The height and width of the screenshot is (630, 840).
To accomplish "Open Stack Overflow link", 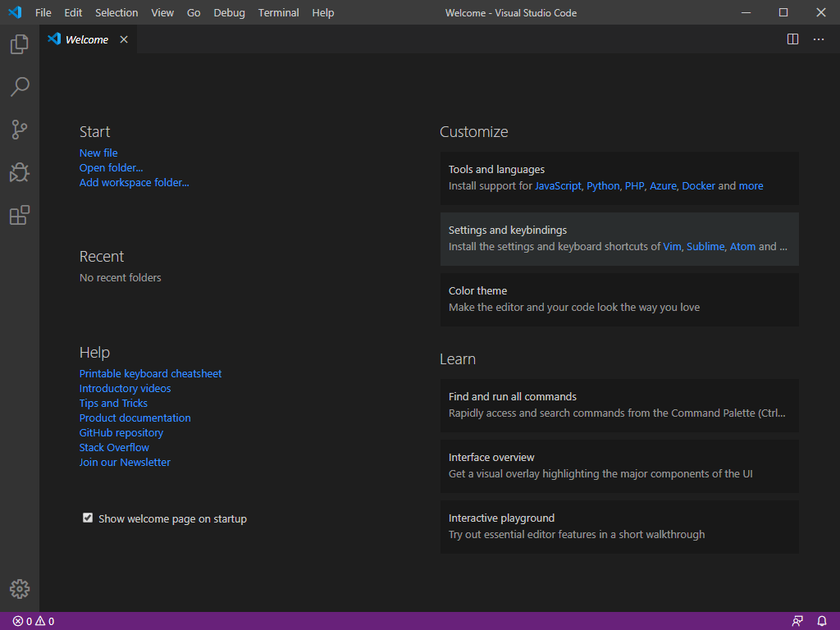I will coord(114,447).
